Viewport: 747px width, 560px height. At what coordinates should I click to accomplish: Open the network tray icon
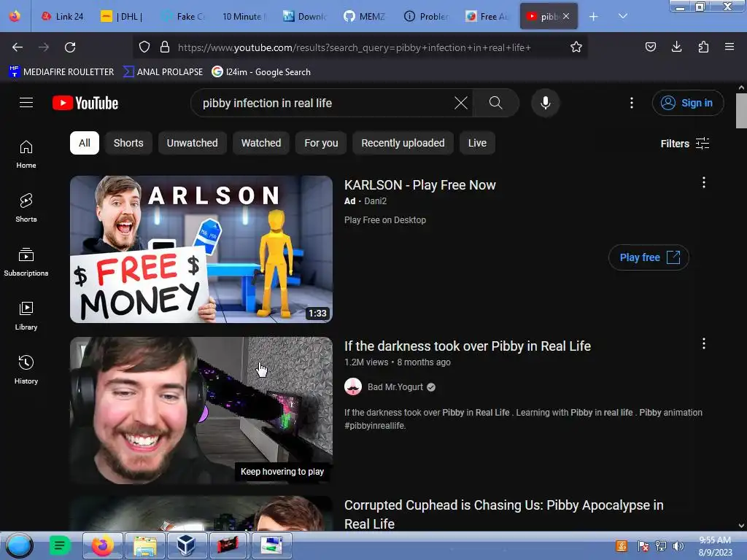pyautogui.click(x=661, y=546)
